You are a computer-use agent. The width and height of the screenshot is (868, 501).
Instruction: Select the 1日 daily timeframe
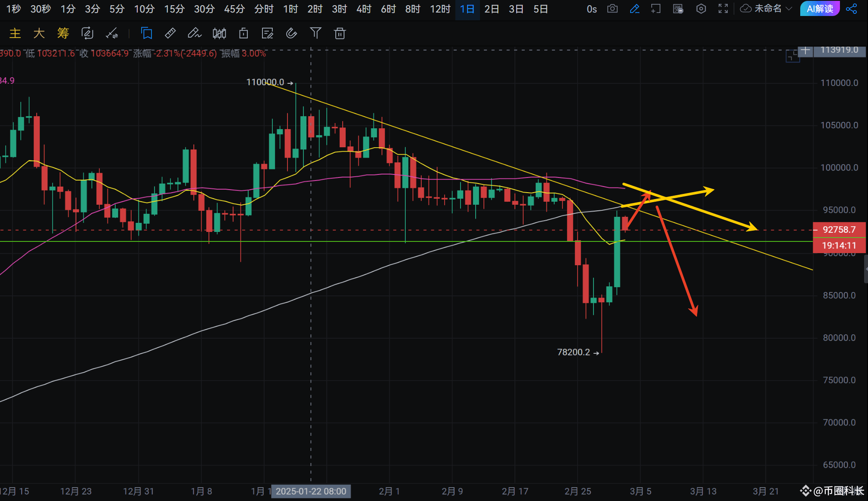point(467,9)
